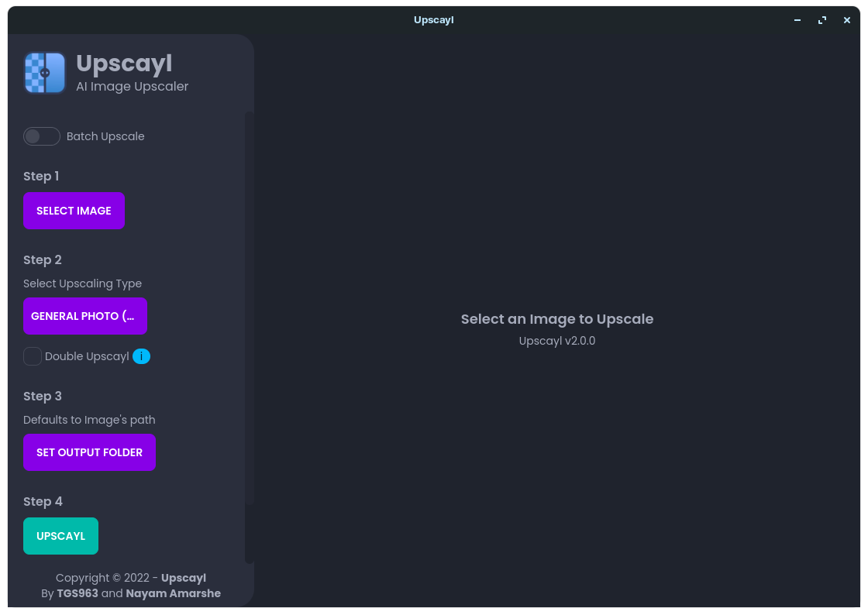Start upscaling with the Upscayl button
Image resolution: width=868 pixels, height=615 pixels.
point(60,535)
